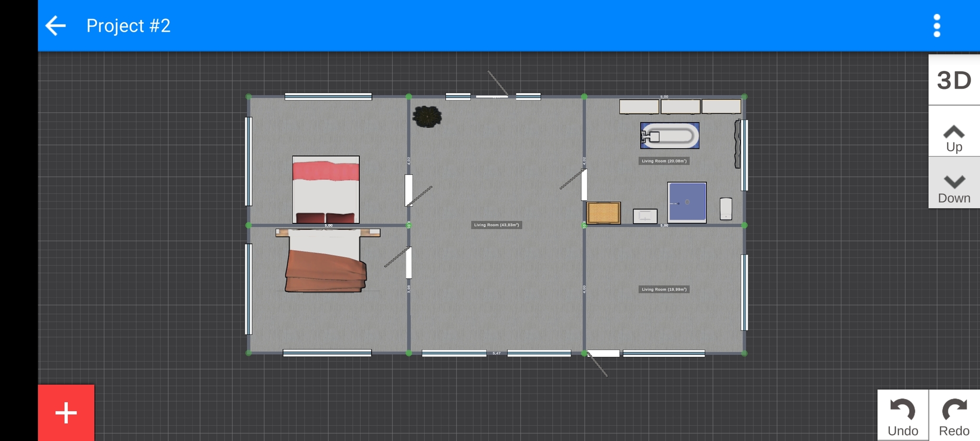Select the white toilet near shower

(x=725, y=209)
